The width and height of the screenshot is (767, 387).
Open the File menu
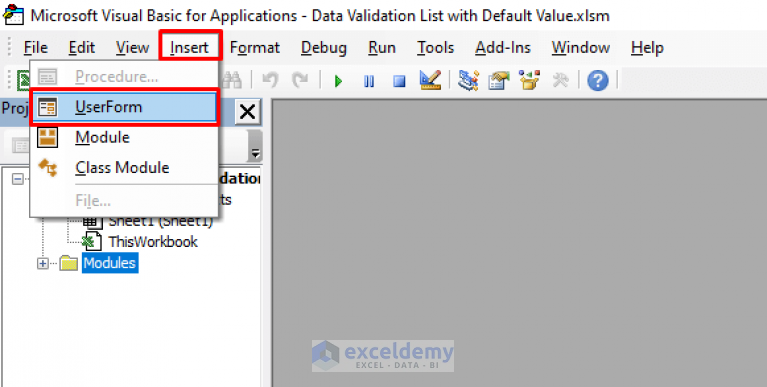tap(36, 47)
